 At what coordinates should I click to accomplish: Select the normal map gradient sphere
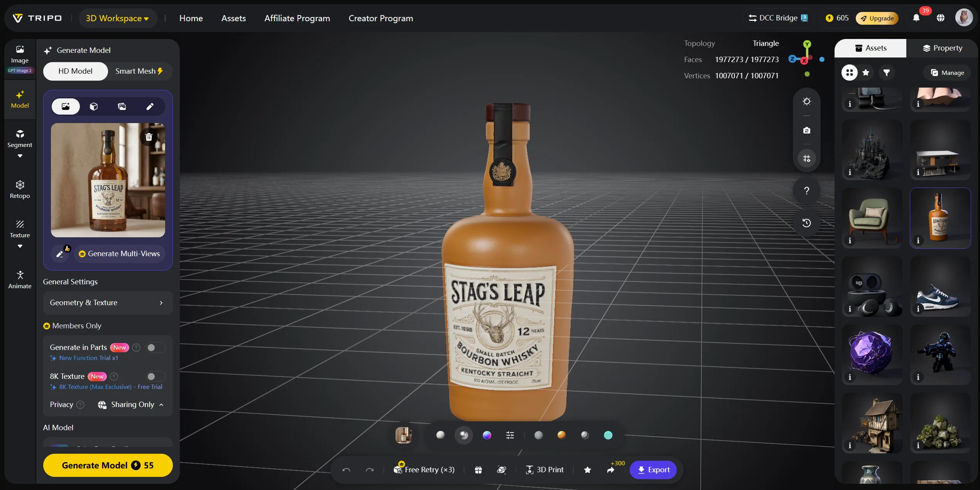(487, 435)
